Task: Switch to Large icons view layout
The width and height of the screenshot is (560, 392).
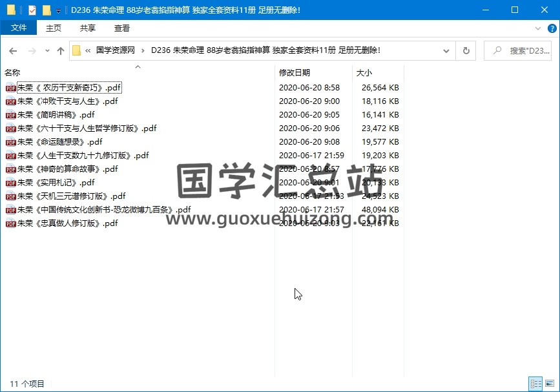Action: [549, 383]
